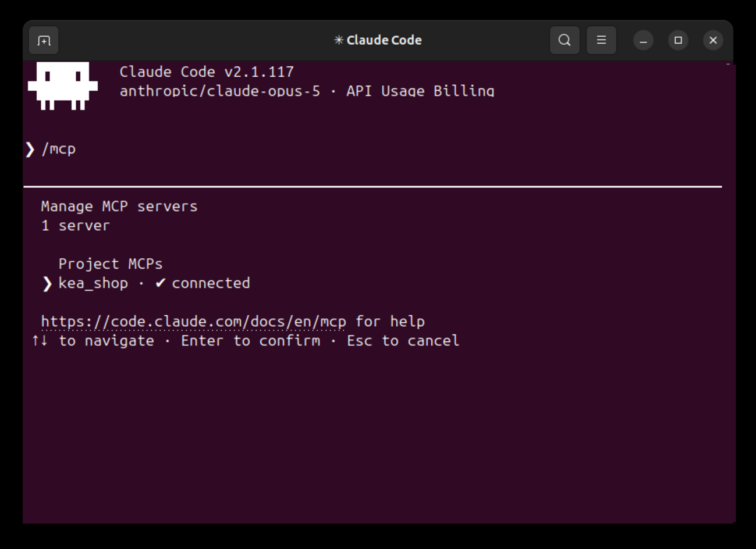Click the sparkle icon in the window title
756x549 pixels.
click(x=339, y=40)
